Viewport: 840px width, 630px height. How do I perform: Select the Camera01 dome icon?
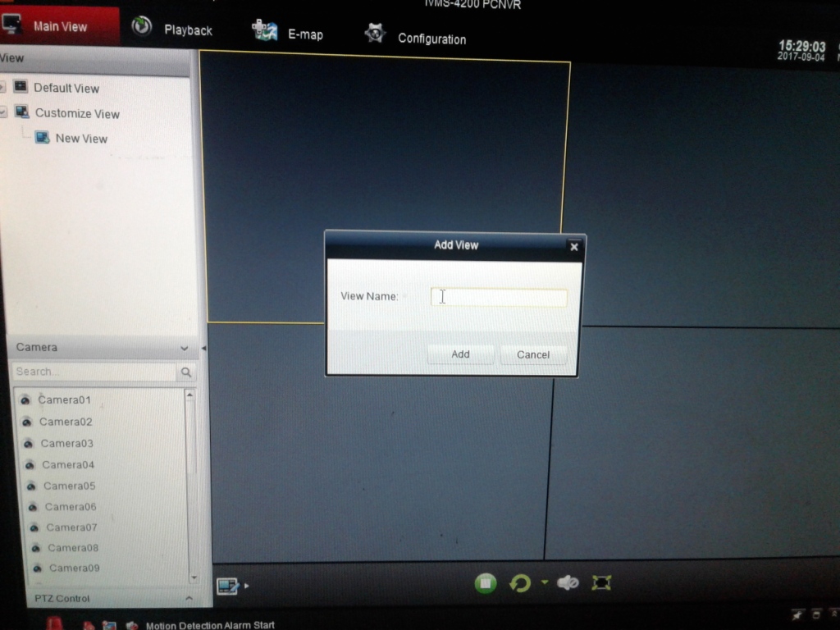[25, 400]
